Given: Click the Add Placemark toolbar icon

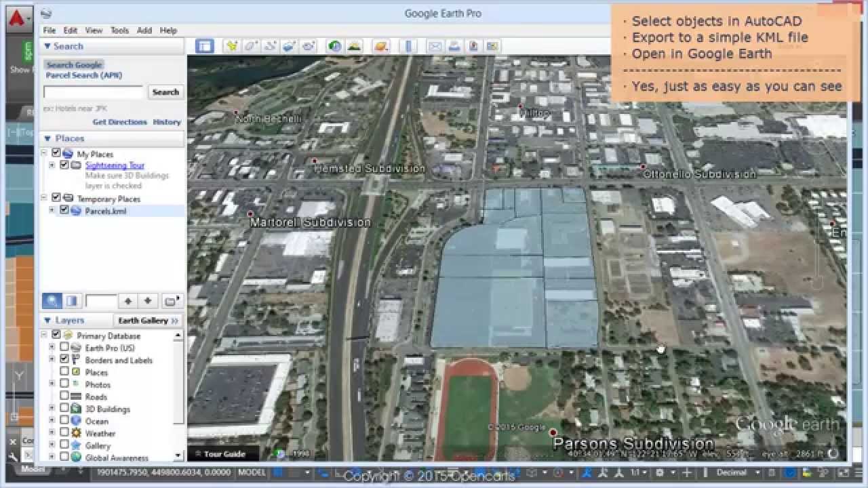Looking at the screenshot, I should tap(232, 46).
